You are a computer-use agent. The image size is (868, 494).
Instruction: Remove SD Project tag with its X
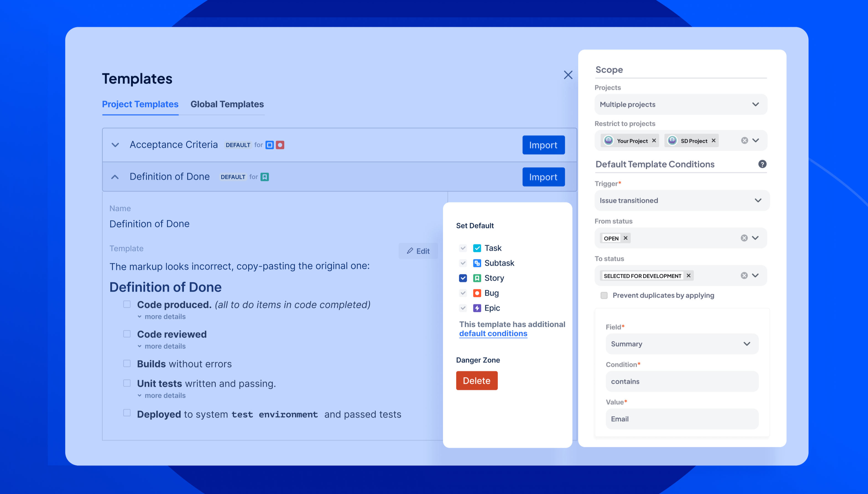point(713,141)
